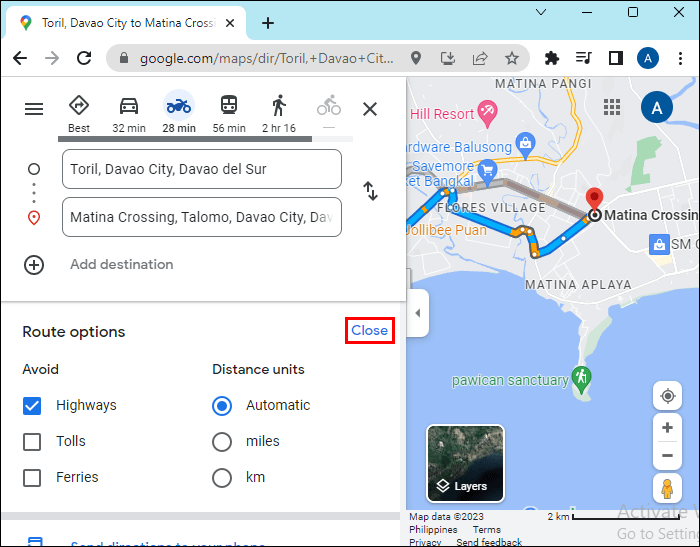
Task: Click the MATINA APLAYA map label
Action: (578, 284)
